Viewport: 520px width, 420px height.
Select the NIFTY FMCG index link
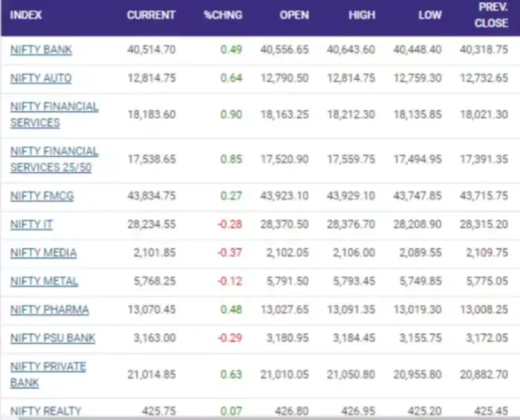(42, 196)
